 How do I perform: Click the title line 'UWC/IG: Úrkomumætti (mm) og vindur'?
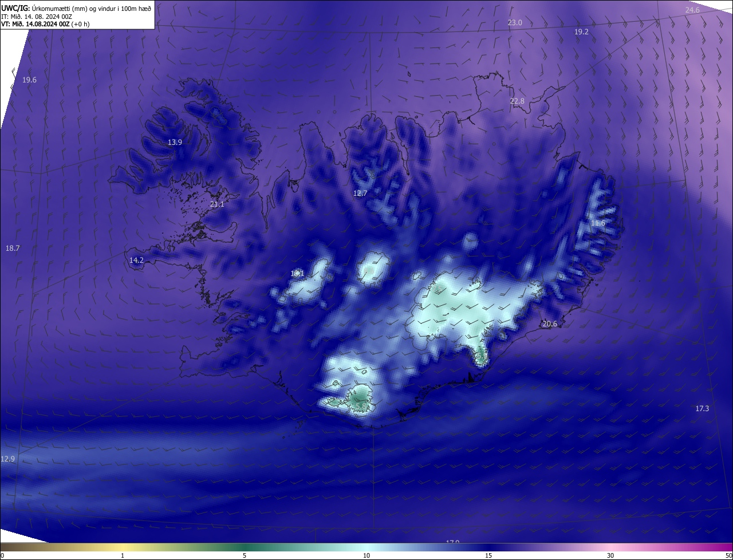coord(76,7)
